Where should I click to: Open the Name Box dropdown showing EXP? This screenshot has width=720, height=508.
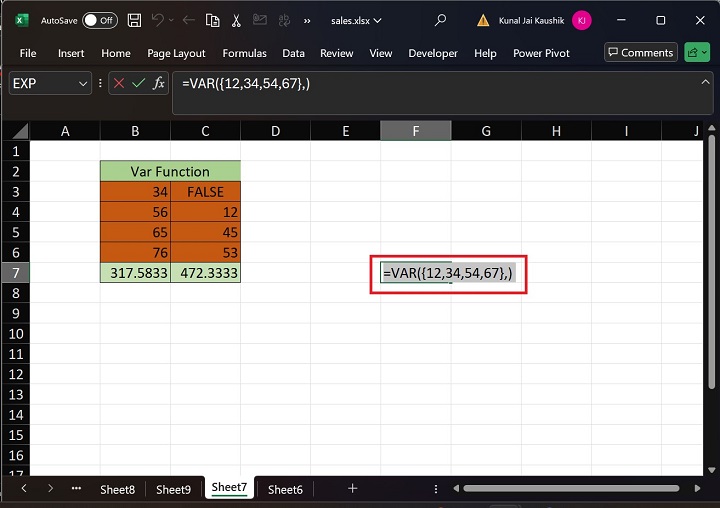click(83, 84)
